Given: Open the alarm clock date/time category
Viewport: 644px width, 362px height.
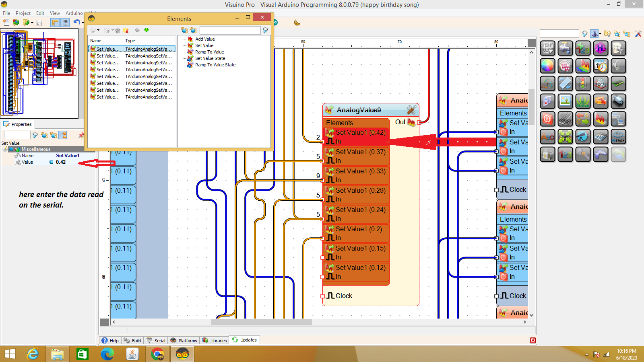Looking at the screenshot, I should click(601, 66).
